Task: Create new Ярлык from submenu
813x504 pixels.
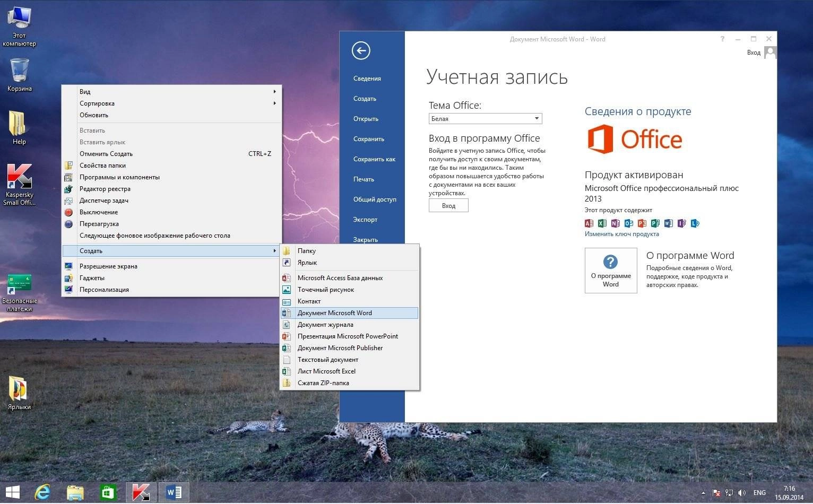Action: click(350, 263)
